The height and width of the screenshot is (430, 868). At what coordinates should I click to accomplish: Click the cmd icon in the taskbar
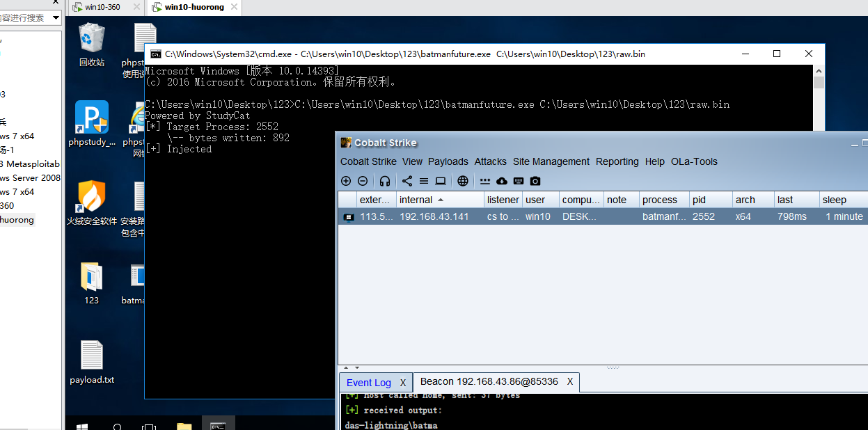(x=218, y=427)
